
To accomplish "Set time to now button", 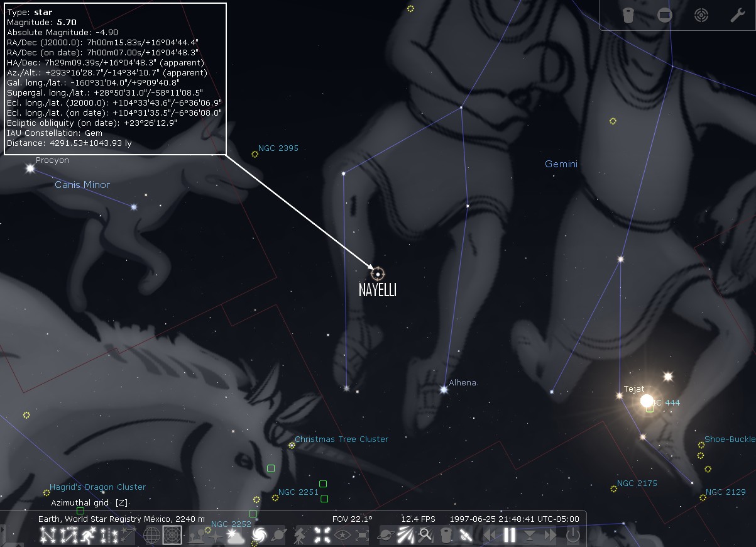I will click(x=530, y=535).
